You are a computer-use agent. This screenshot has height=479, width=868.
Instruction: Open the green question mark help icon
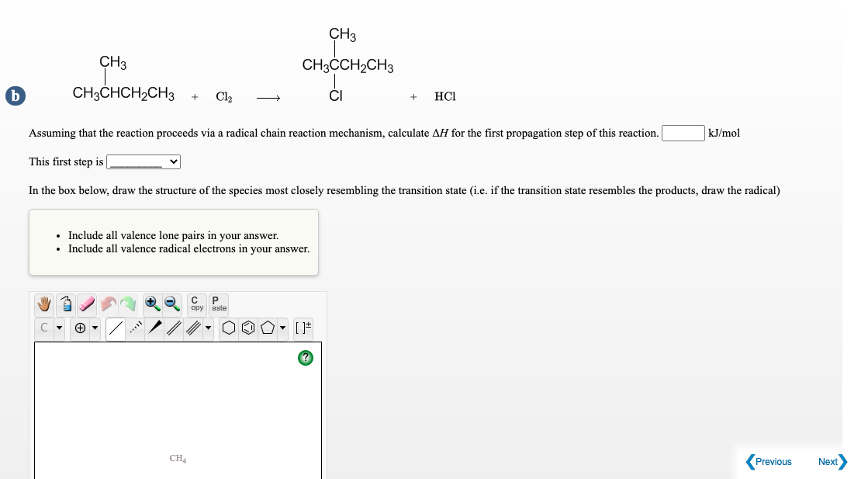tap(305, 358)
